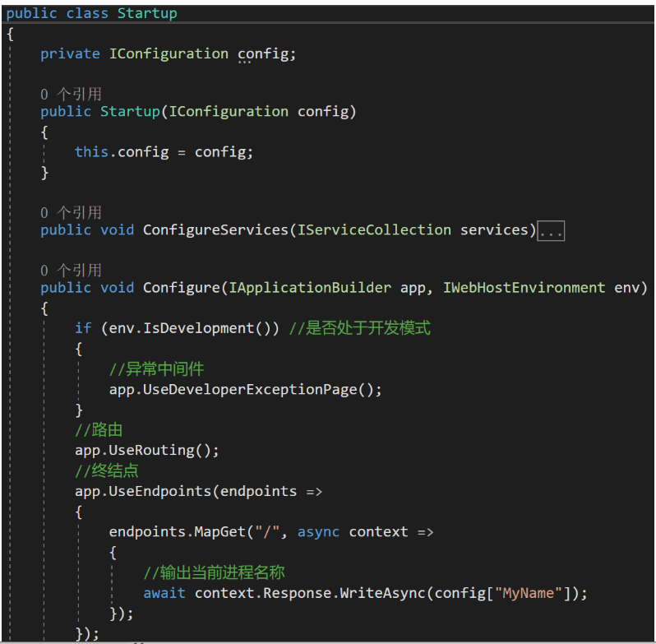Open references link above ConfigureServices method
Viewport: 656px width, 644px height.
(x=72, y=212)
